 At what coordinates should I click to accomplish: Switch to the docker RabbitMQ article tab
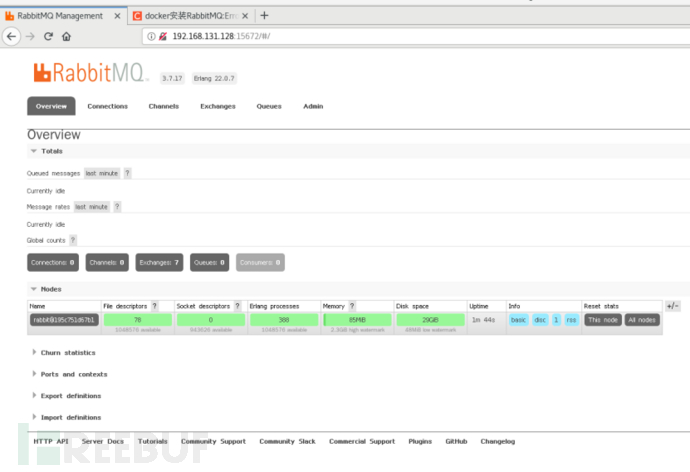[x=191, y=16]
